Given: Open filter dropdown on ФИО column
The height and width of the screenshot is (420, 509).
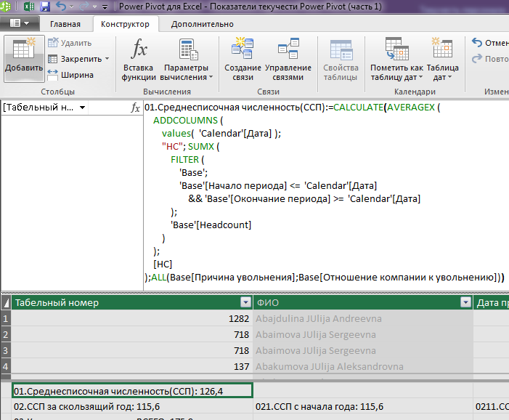Looking at the screenshot, I should [465, 302].
